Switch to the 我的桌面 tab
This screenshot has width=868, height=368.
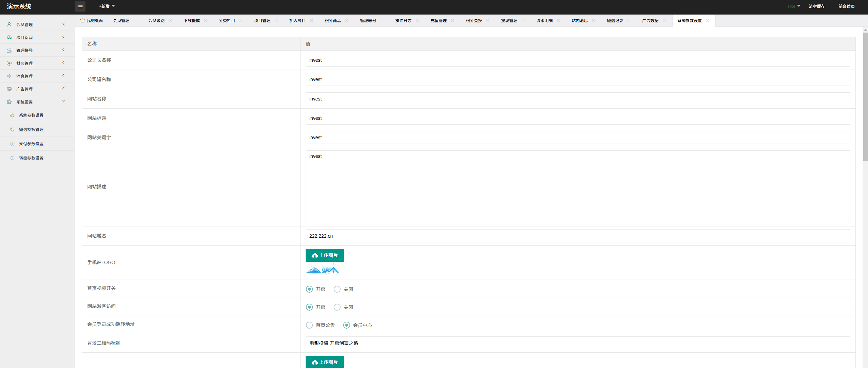[x=92, y=21]
